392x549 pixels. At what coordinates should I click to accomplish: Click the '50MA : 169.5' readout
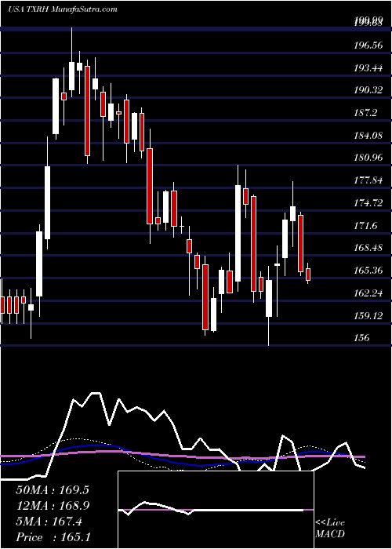pos(53,490)
